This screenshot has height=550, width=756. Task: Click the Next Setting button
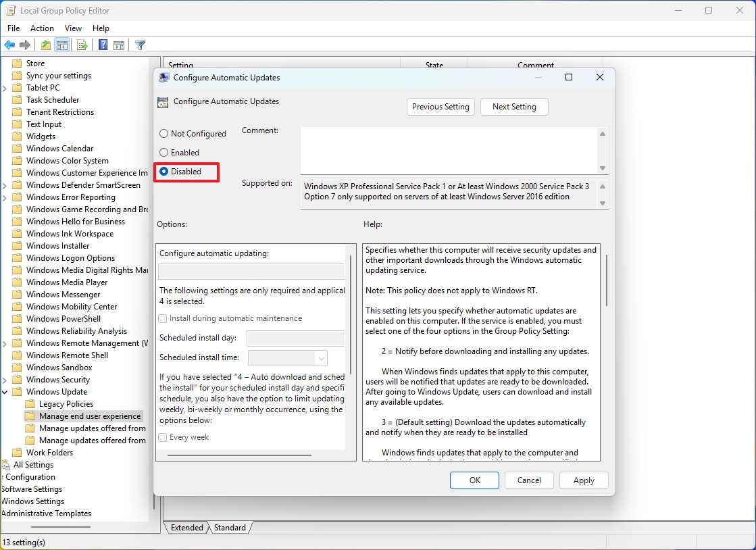coord(514,107)
